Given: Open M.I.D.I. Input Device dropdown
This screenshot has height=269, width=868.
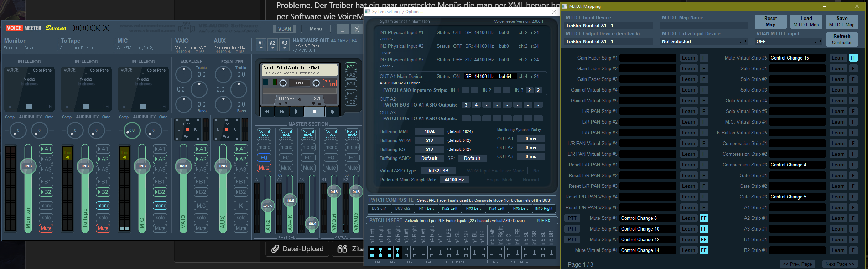Looking at the screenshot, I should [609, 25].
